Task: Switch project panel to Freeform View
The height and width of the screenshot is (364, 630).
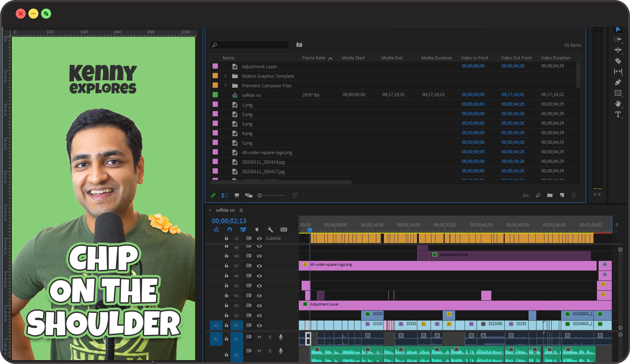Action: click(x=249, y=195)
